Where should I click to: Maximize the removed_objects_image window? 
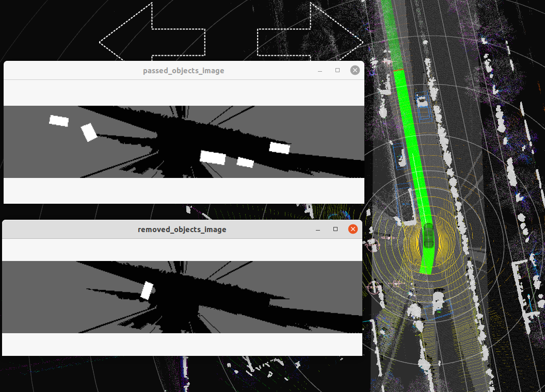pyautogui.click(x=336, y=228)
